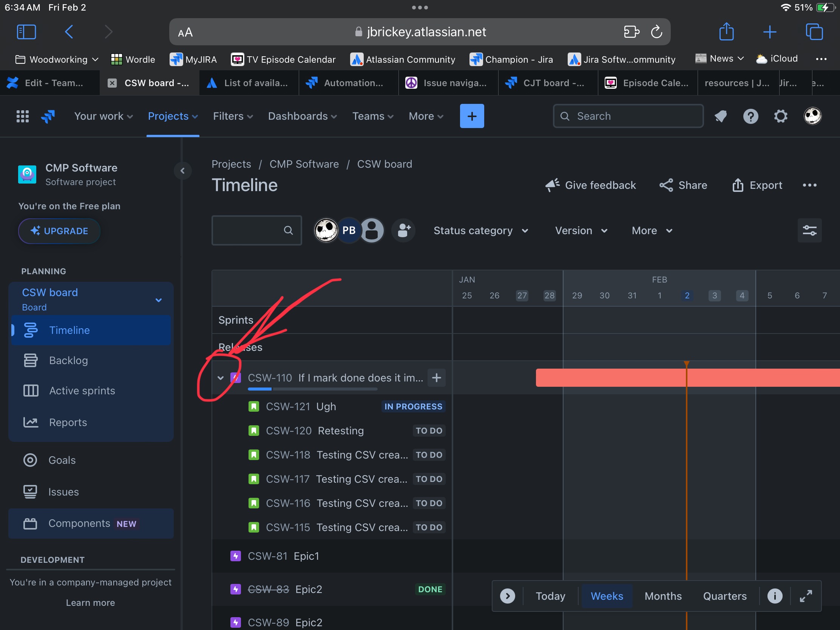Click the timeline search field

tap(257, 230)
